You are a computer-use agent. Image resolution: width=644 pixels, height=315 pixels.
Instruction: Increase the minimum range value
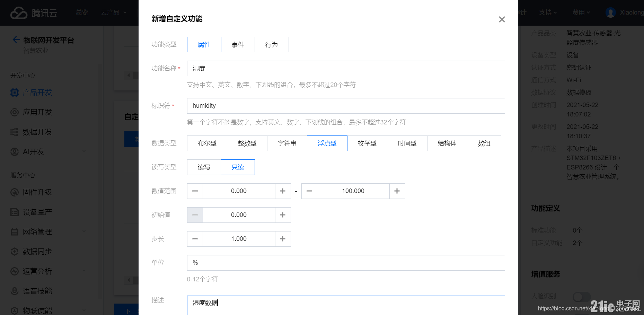pos(283,191)
